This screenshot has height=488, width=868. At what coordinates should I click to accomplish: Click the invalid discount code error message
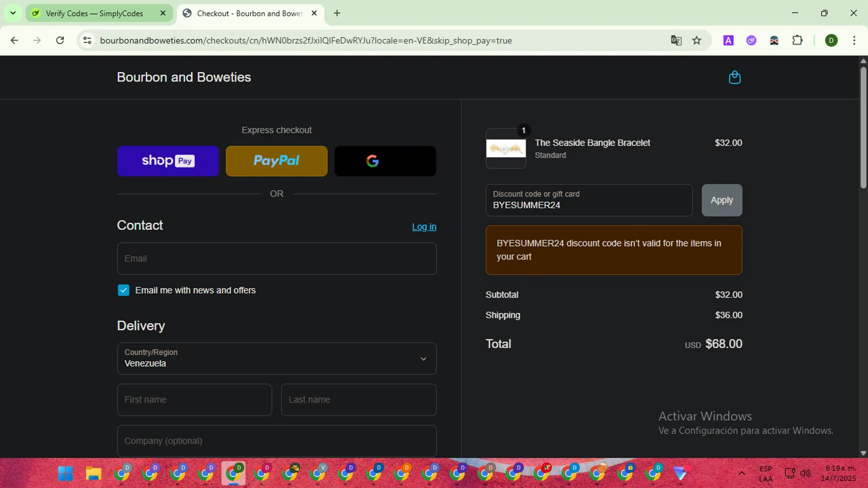point(614,250)
